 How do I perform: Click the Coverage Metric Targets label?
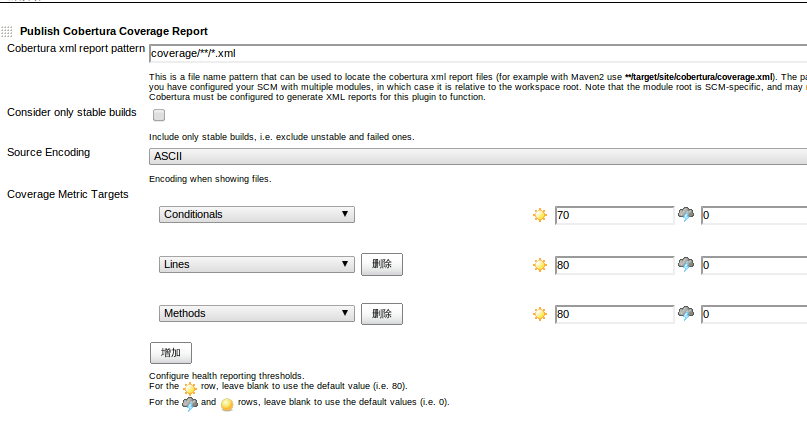tap(68, 194)
